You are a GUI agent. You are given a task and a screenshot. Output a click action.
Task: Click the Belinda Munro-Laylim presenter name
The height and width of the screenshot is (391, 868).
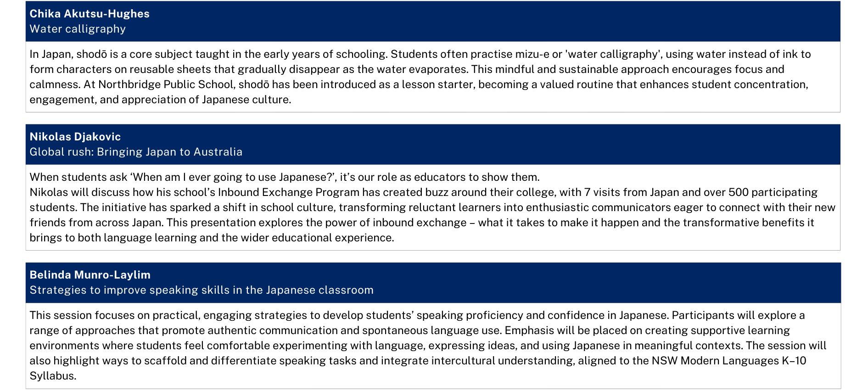click(x=90, y=275)
